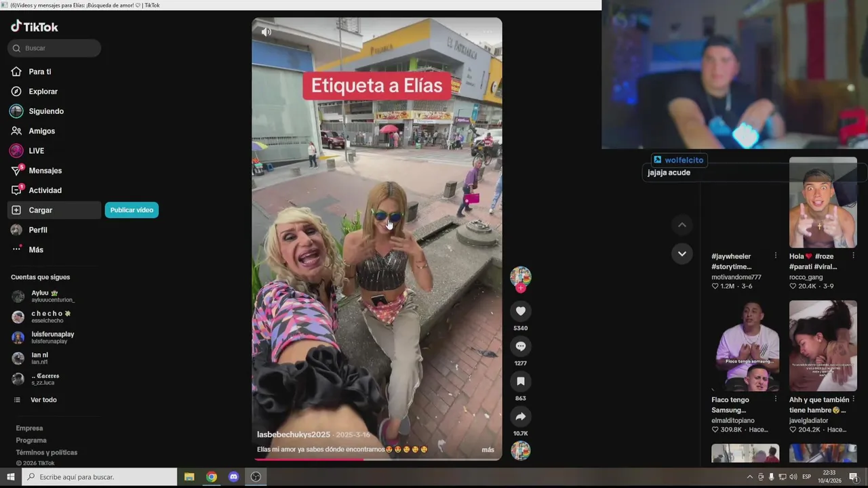Open followed account s_zz.luca
The image size is (868, 488).
(x=45, y=379)
